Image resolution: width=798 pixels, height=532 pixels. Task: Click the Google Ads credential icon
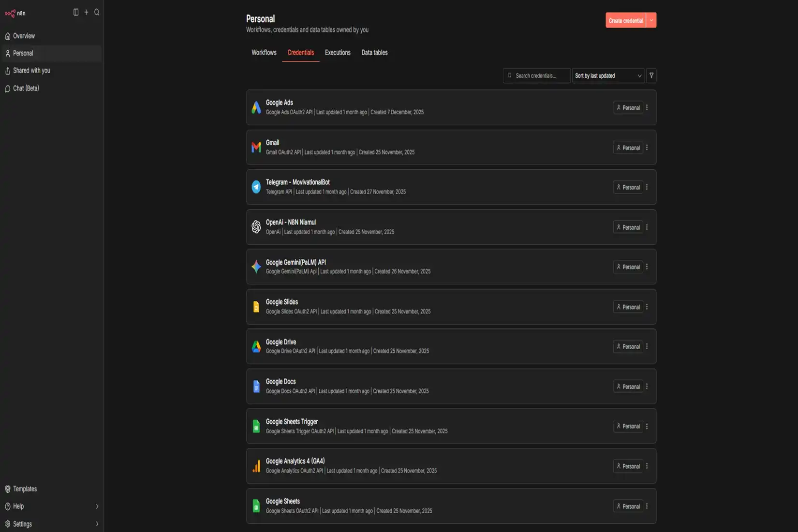pos(256,107)
